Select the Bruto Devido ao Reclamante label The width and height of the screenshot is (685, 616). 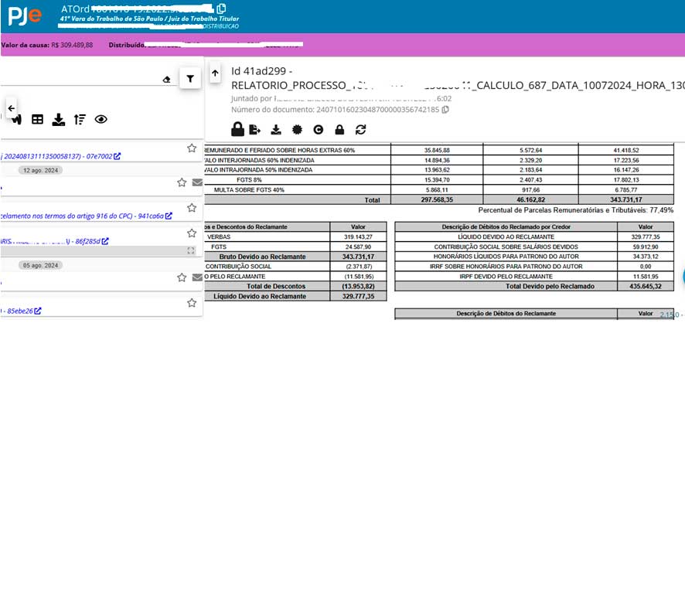pos(262,257)
